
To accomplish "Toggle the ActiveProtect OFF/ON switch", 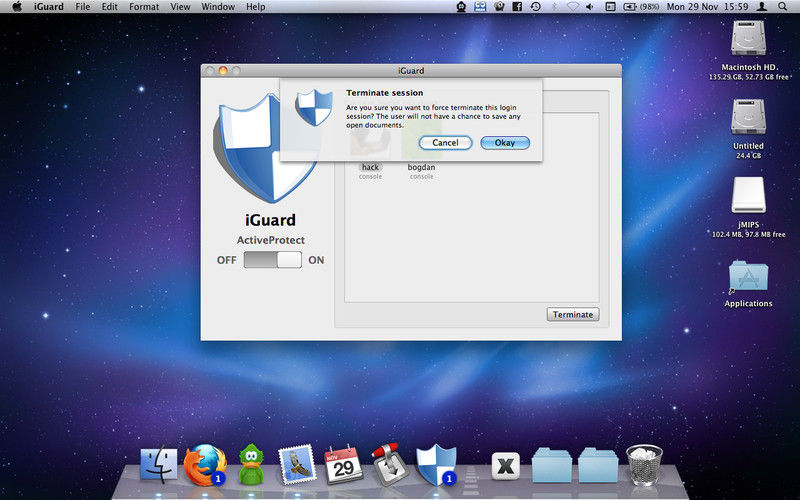I will pyautogui.click(x=272, y=260).
